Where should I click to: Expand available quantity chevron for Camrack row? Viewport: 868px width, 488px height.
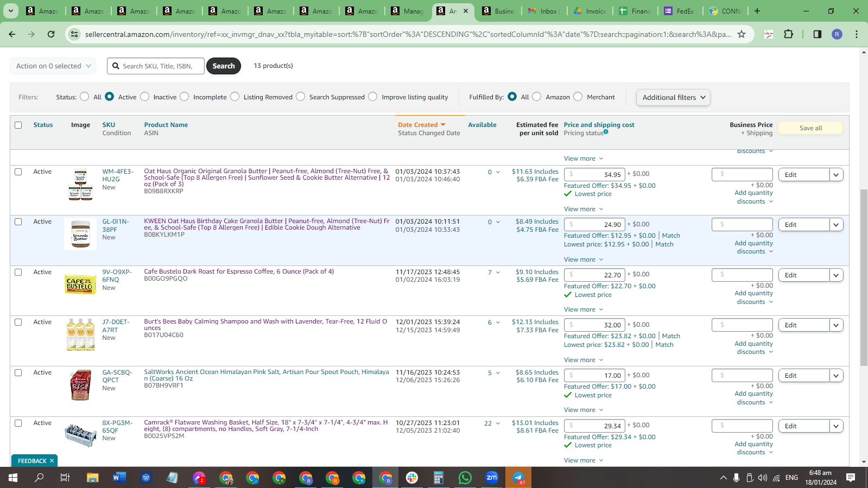498,423
